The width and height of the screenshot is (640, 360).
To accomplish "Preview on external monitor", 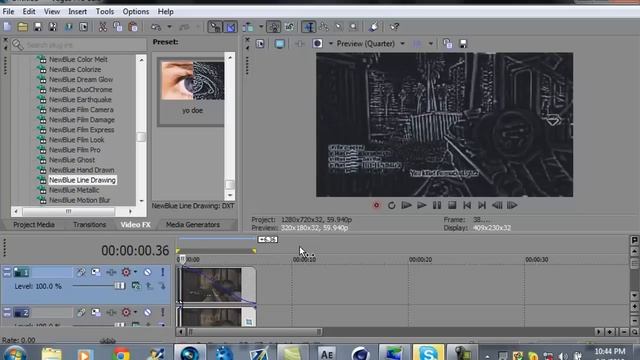I will click(280, 44).
